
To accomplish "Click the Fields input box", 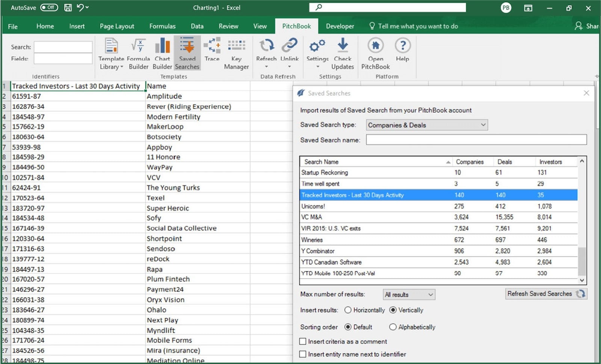I will [x=63, y=59].
